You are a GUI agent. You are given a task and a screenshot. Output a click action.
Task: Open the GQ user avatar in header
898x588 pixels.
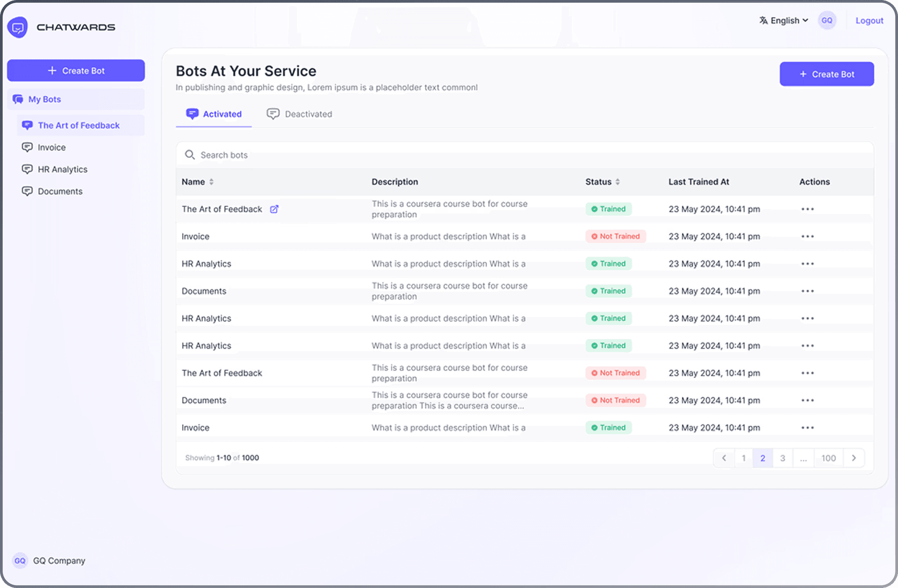827,21
